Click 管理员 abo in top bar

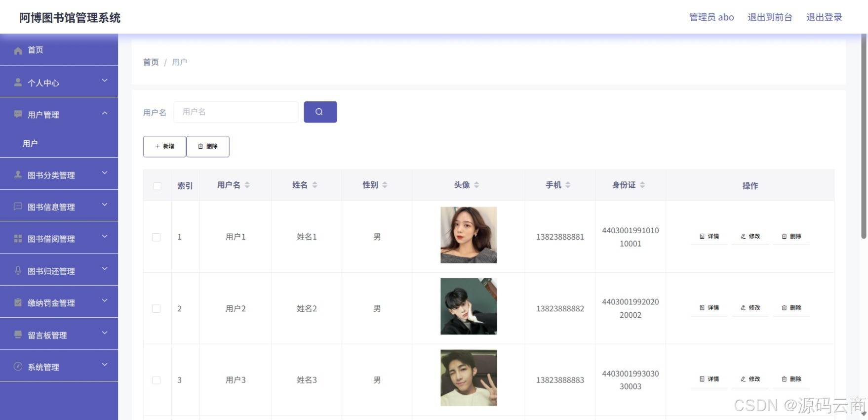tap(711, 17)
